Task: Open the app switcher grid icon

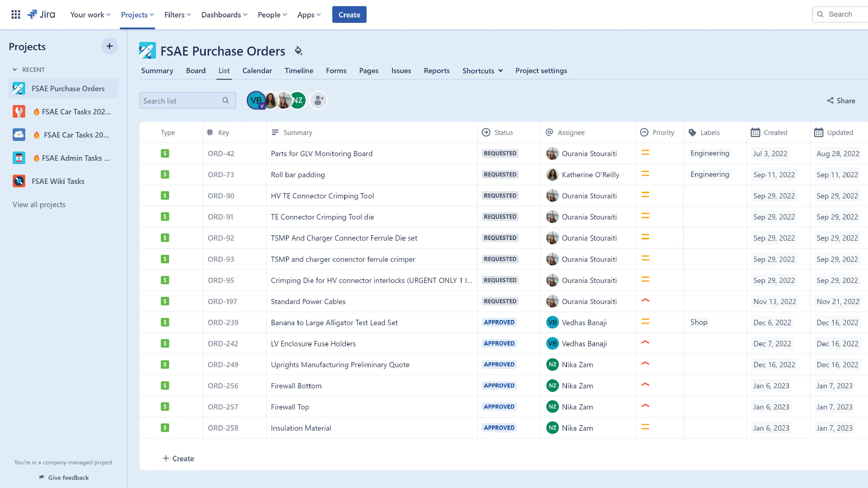Action: point(16,15)
